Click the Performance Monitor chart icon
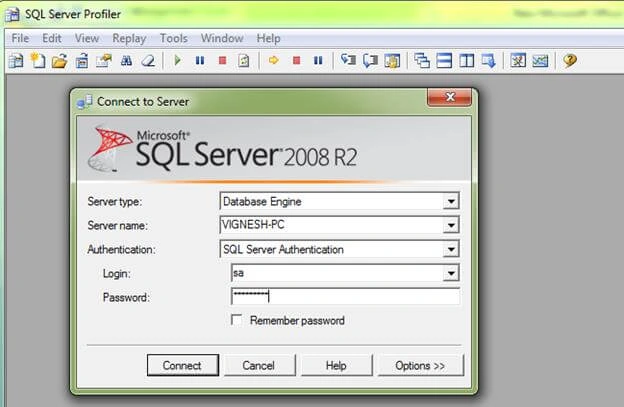 [540, 61]
